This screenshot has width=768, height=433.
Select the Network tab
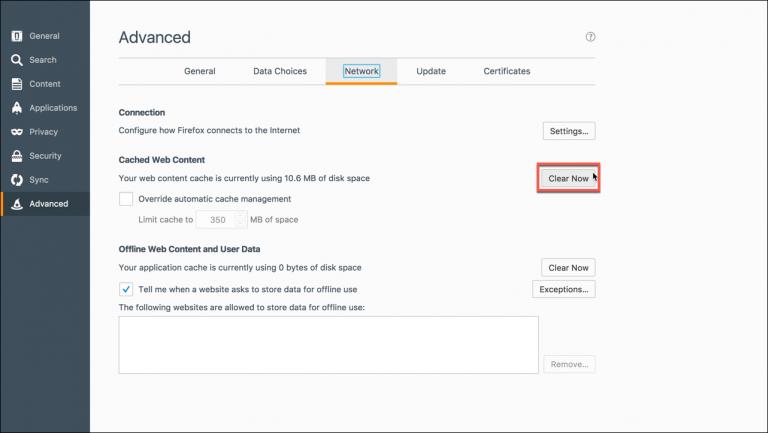(361, 71)
